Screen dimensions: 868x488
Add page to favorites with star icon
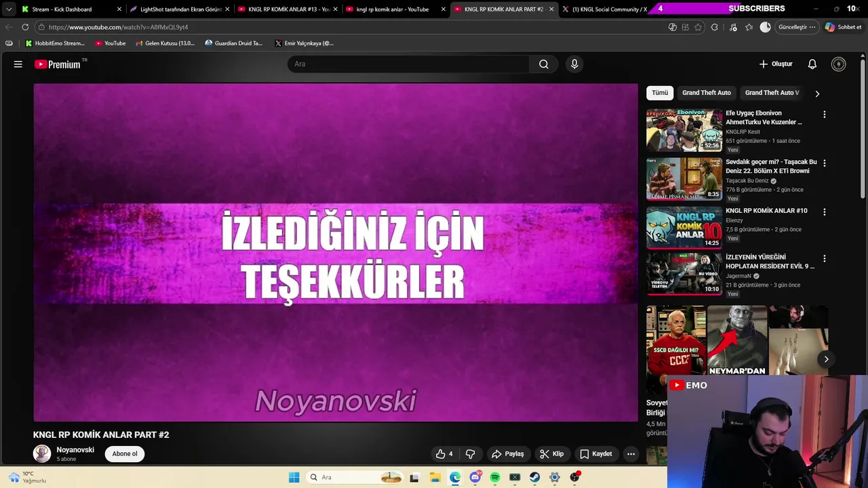pyautogui.click(x=698, y=27)
